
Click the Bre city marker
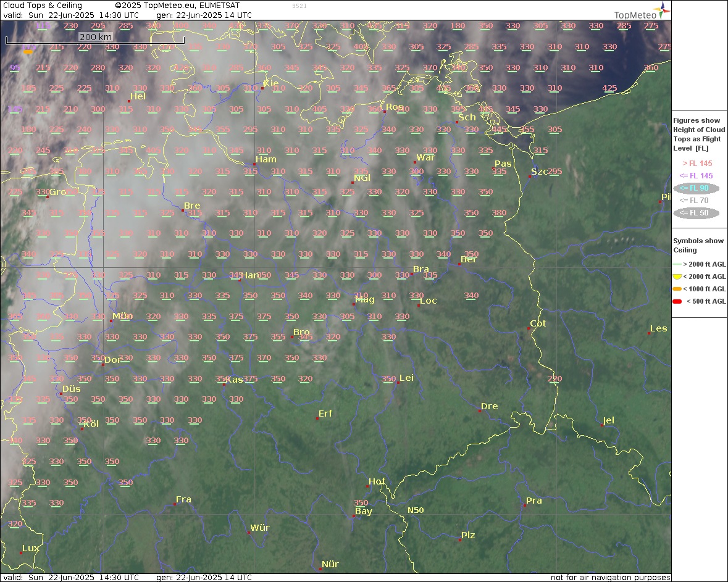183,210
